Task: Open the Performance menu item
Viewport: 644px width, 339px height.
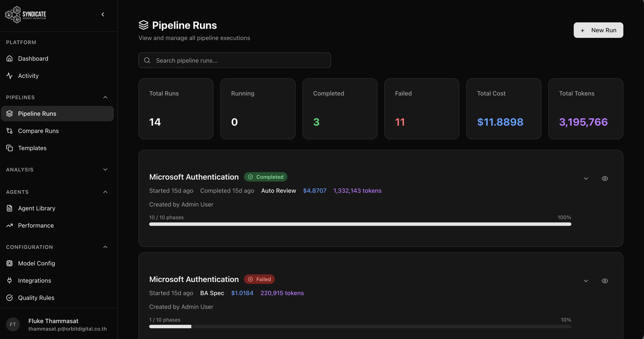Action: [x=36, y=225]
